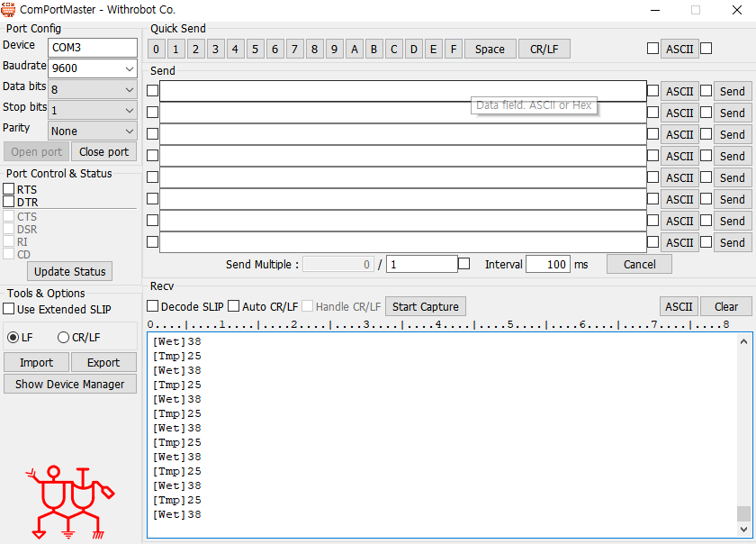This screenshot has width=756, height=544.
Task: Toggle the DTR checkbox
Action: (9, 201)
